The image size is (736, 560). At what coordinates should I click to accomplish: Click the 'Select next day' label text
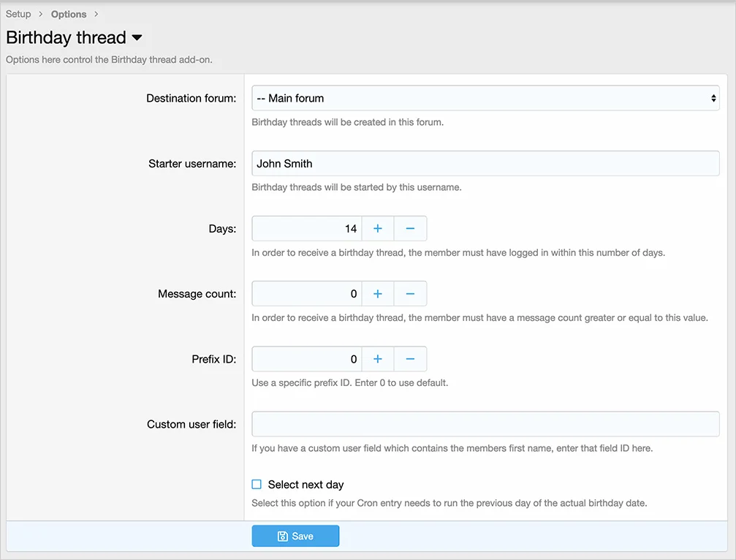click(306, 485)
